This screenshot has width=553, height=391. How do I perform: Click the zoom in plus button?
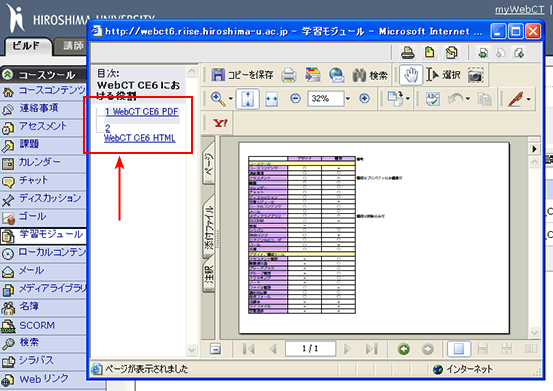tap(364, 99)
